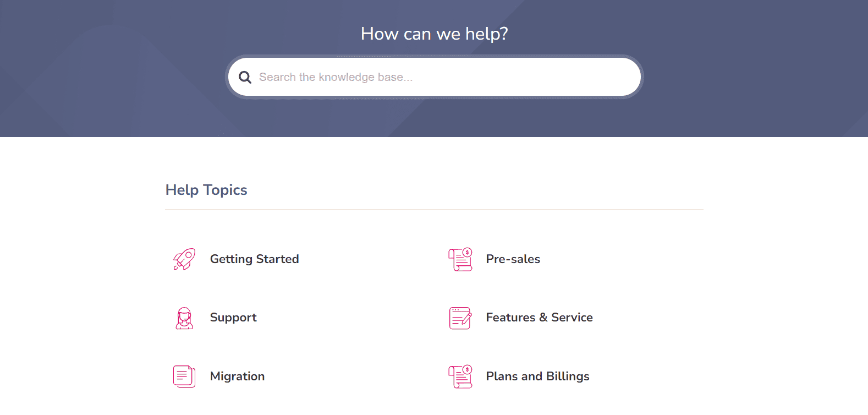868x415 pixels.
Task: Click the Pre-sales invoice icon
Action: pyautogui.click(x=460, y=259)
